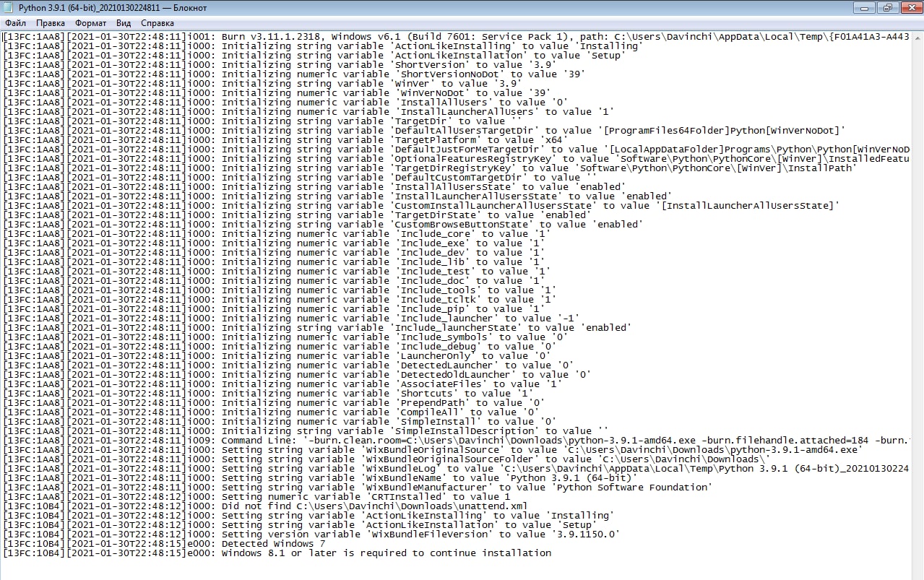Viewport: 924px width, 580px height.
Task: Click the line with variable 'WinVerNoDot'
Action: click(x=277, y=92)
